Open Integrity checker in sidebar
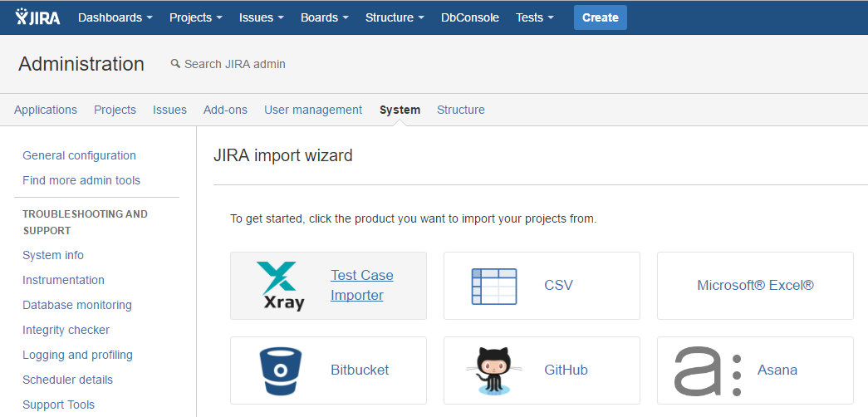The image size is (868, 417). pos(66,330)
